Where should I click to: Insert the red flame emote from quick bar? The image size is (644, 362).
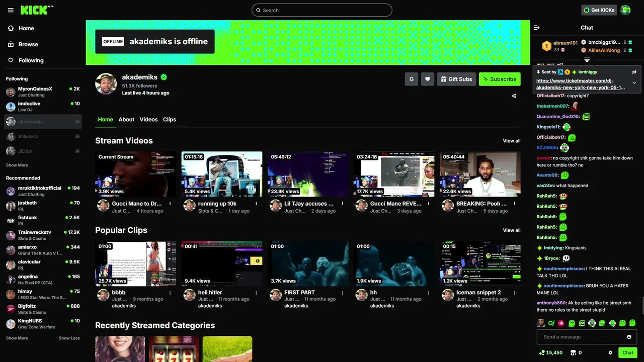[x=561, y=323]
